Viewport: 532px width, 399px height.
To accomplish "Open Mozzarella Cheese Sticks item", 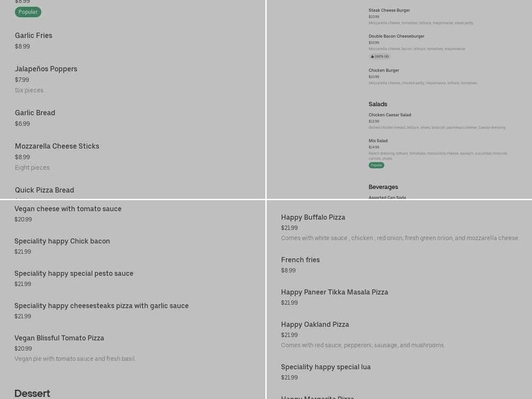I will click(57, 146).
